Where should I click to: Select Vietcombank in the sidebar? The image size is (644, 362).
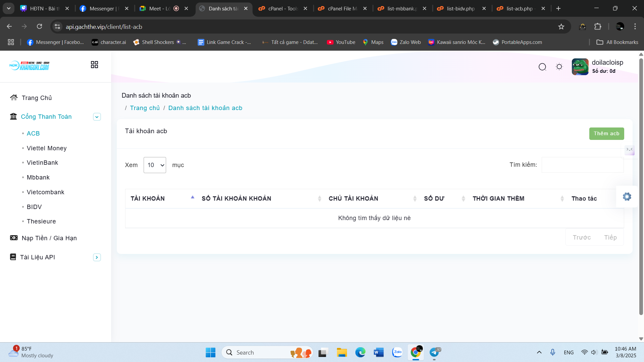pyautogui.click(x=45, y=192)
